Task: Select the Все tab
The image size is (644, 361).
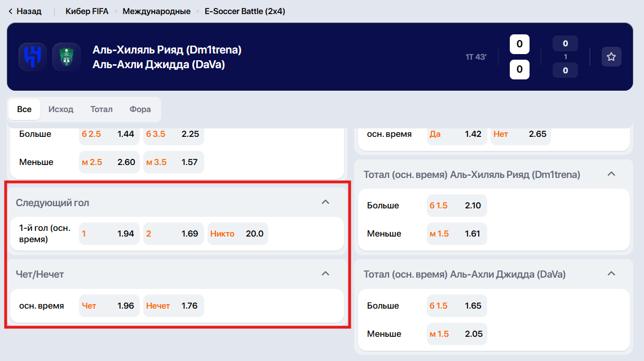Action: [x=24, y=109]
